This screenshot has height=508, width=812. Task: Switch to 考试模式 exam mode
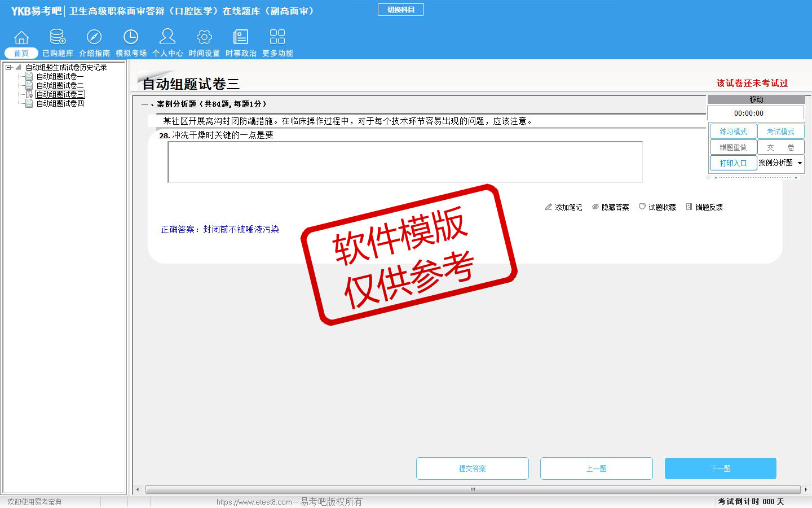tap(780, 132)
